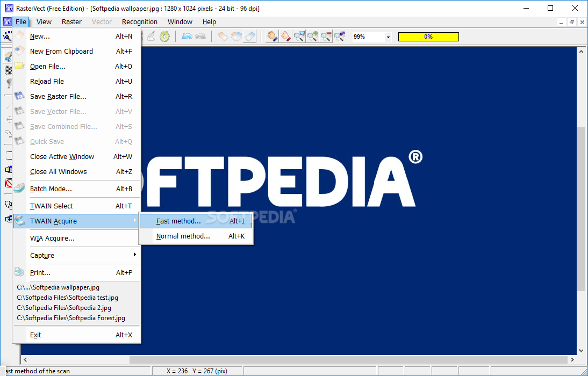Choose Exit menu item
Screen dimensions: 588x376
76,335
